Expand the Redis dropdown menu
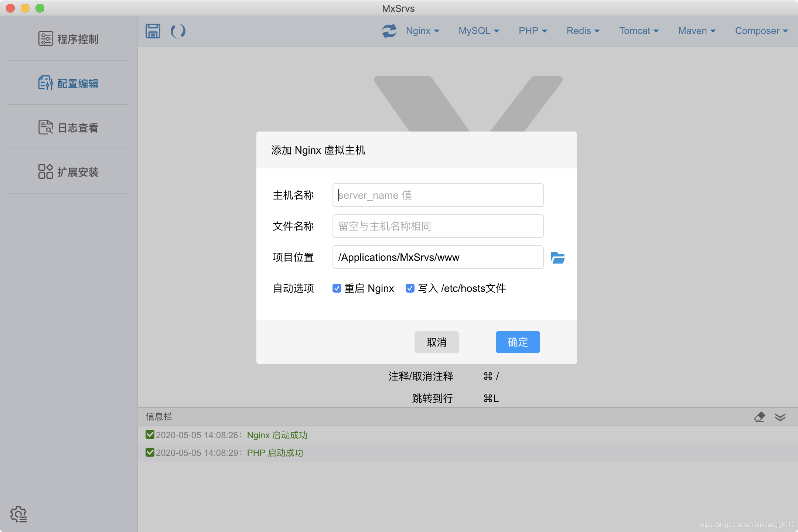Viewport: 798px width, 532px height. [583, 31]
